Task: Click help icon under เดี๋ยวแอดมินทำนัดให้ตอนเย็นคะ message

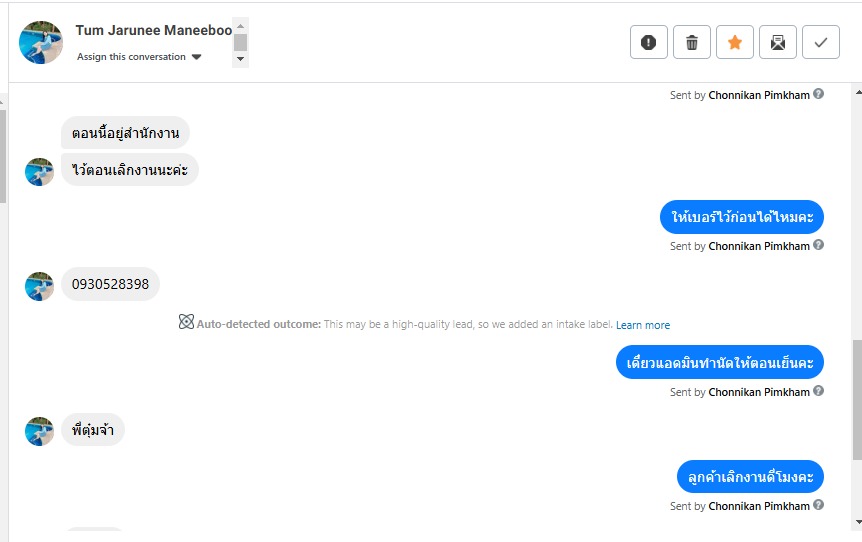Action: click(819, 391)
